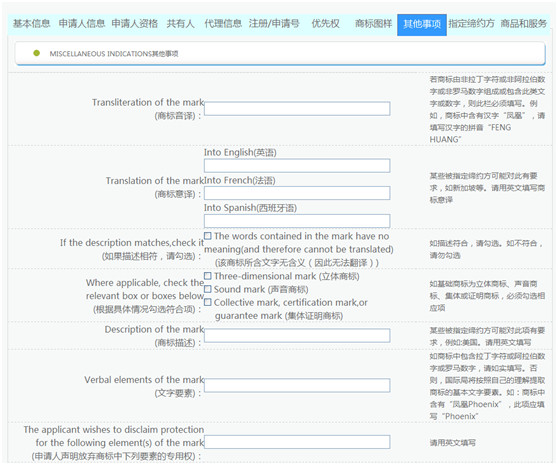Select the 优先权 tab
Image resolution: width=558 pixels, height=465 pixels.
pos(325,23)
